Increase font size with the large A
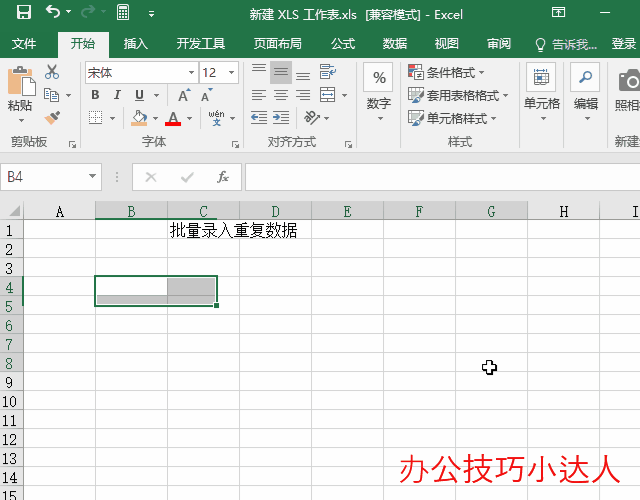This screenshot has height=500, width=640. [184, 95]
